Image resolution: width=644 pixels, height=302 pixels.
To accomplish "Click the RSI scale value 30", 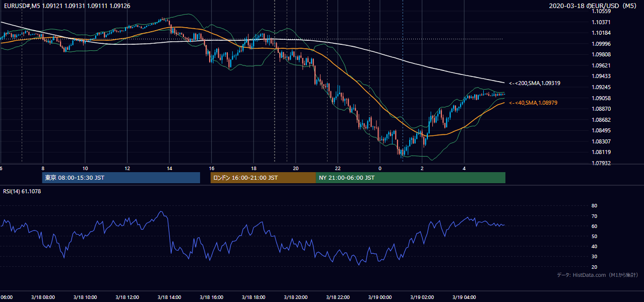I will click(594, 257).
